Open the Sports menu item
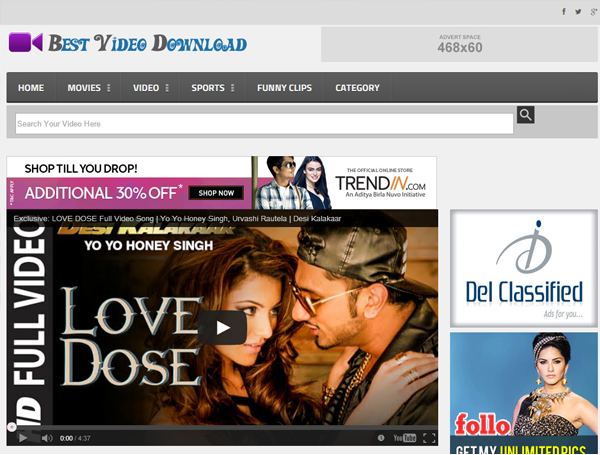The width and height of the screenshot is (600, 455). coord(208,88)
